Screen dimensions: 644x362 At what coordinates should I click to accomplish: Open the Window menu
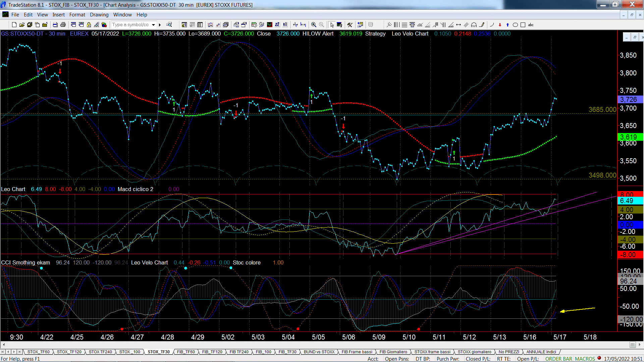[x=122, y=15]
